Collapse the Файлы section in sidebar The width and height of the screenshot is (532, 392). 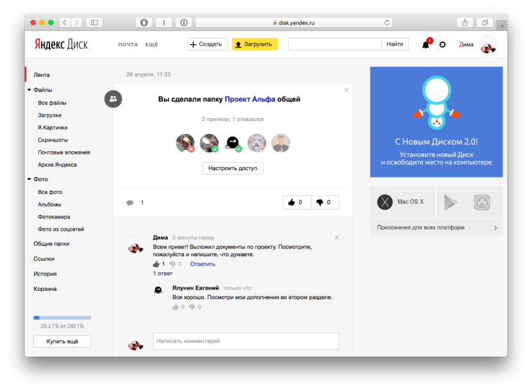29,90
